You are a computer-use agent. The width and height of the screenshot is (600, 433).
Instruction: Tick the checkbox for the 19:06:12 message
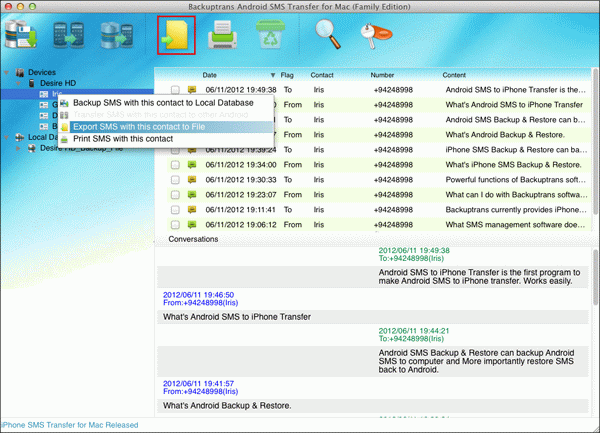[175, 225]
